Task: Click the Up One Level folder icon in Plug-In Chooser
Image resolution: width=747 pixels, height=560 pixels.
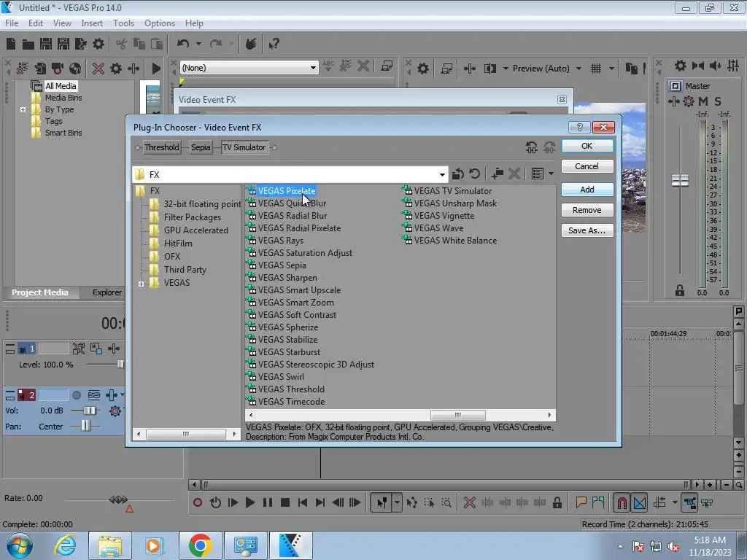Action: pyautogui.click(x=458, y=174)
